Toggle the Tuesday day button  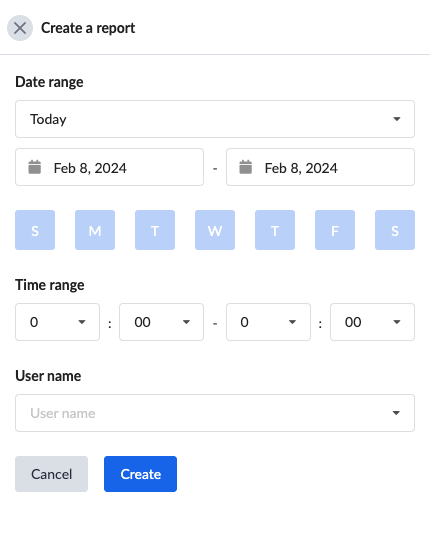coord(155,230)
